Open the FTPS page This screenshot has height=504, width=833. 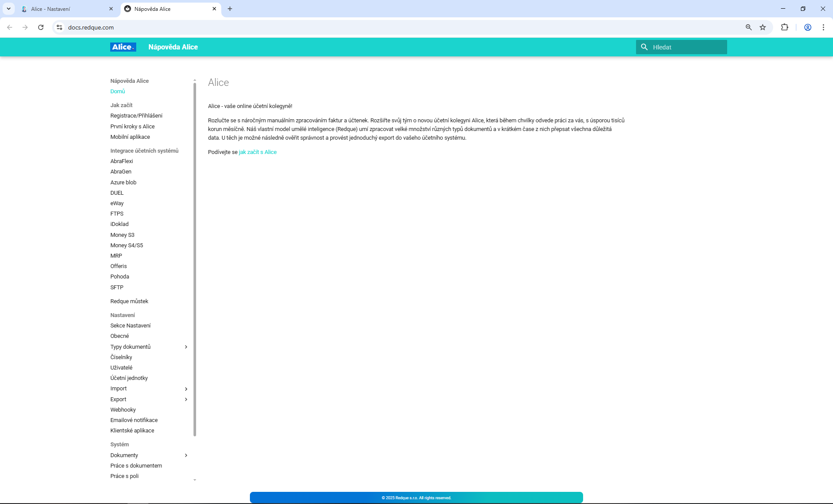[x=117, y=214]
